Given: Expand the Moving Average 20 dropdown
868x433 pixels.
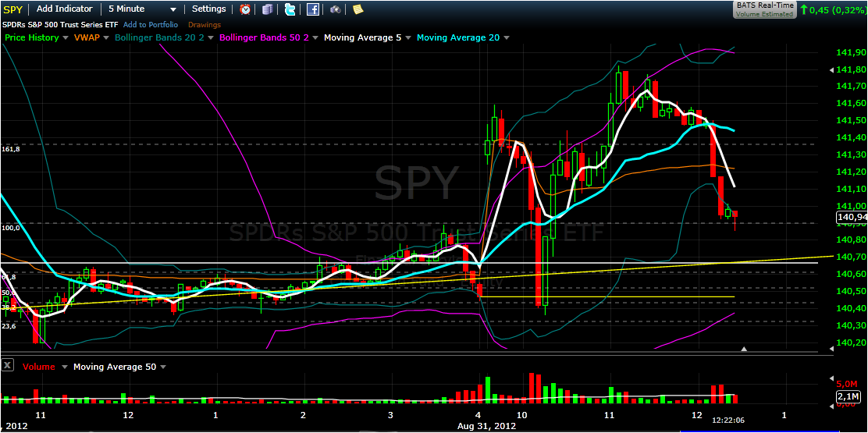Looking at the screenshot, I should pos(507,38).
